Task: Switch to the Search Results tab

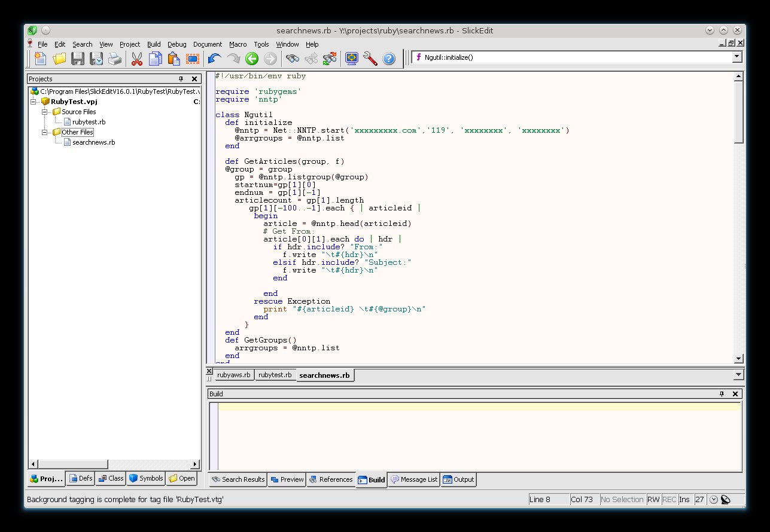Action: 238,479
